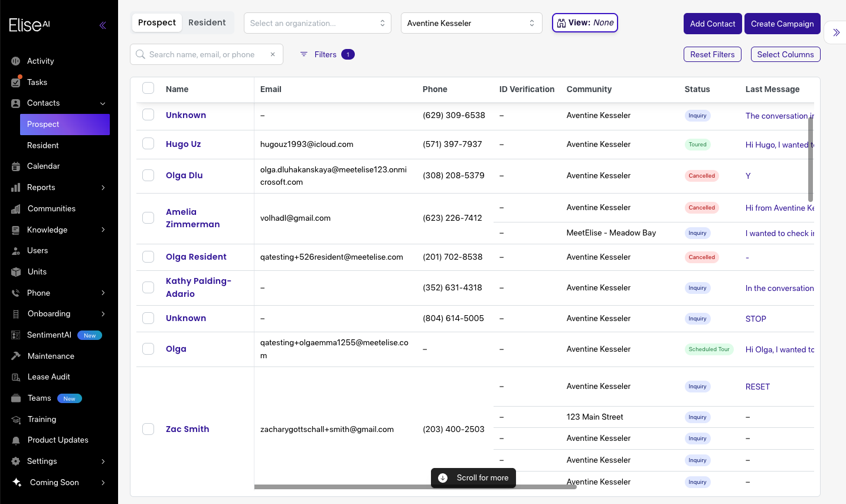Click the Maintenance hammer icon
The width and height of the screenshot is (846, 504).
[x=16, y=356]
